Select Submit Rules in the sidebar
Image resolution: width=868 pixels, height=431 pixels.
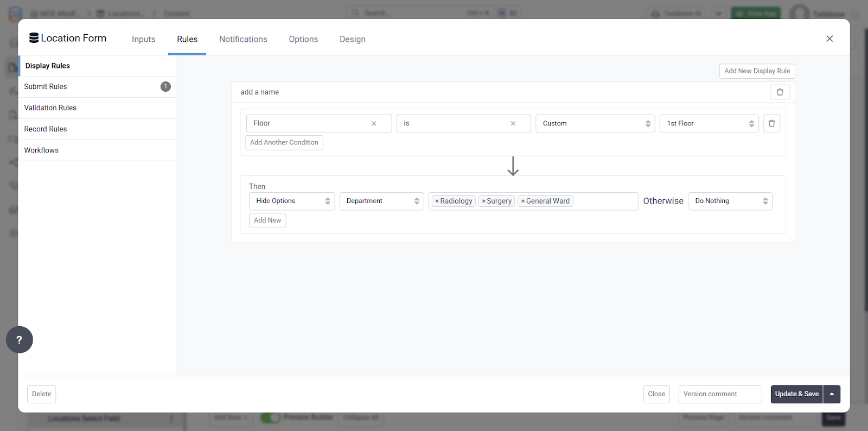click(x=97, y=87)
